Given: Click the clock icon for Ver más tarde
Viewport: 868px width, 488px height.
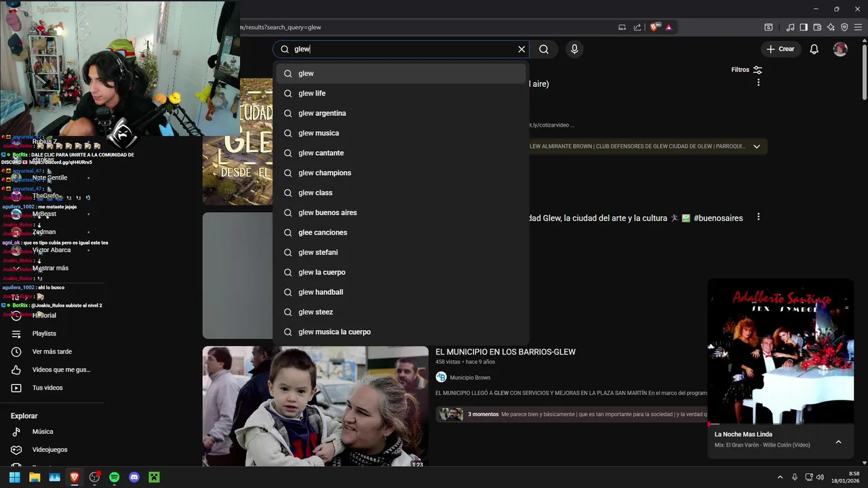Looking at the screenshot, I should (16, 352).
